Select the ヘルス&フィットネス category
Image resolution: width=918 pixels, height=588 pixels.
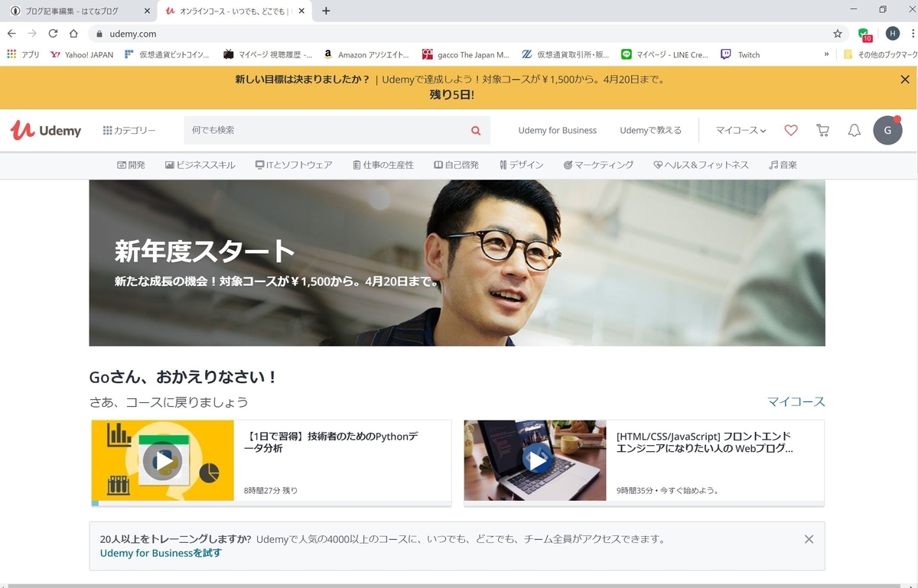point(701,165)
